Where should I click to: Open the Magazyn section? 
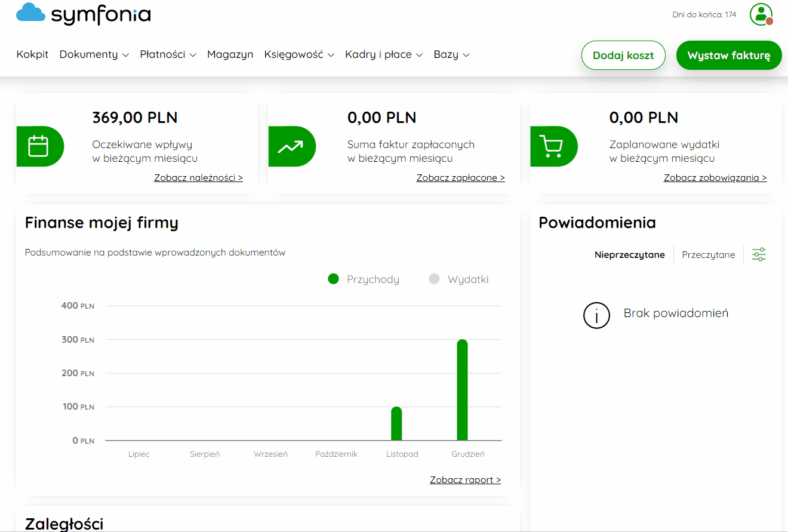point(230,54)
